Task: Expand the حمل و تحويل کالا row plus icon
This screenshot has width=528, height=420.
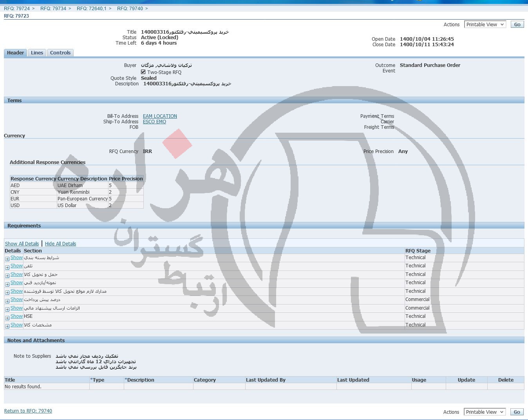Action: point(7,276)
